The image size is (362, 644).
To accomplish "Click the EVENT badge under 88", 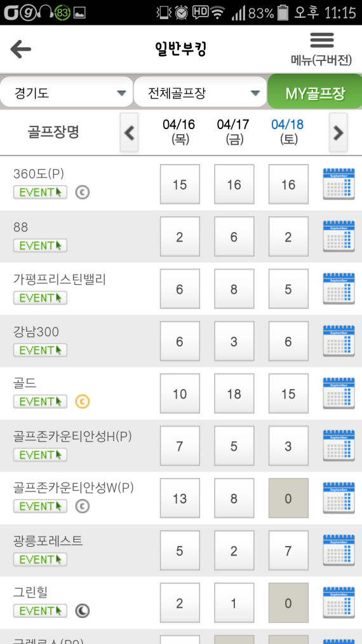I will click(x=40, y=245).
